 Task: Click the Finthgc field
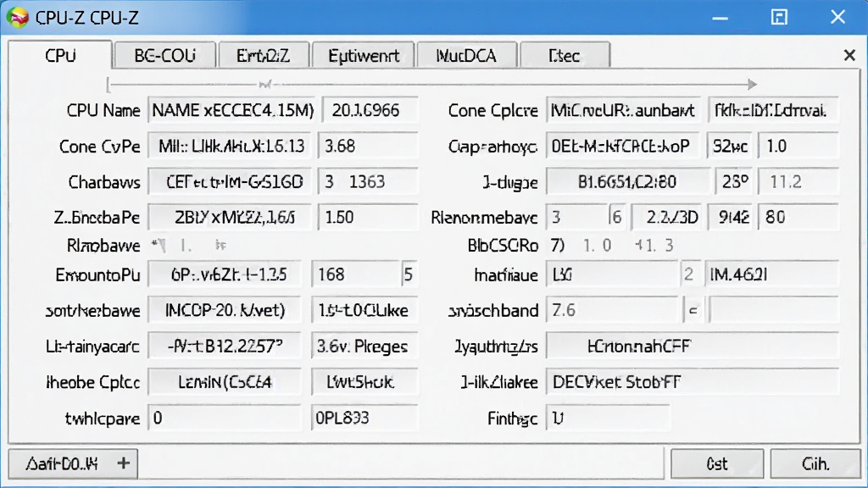click(x=608, y=419)
